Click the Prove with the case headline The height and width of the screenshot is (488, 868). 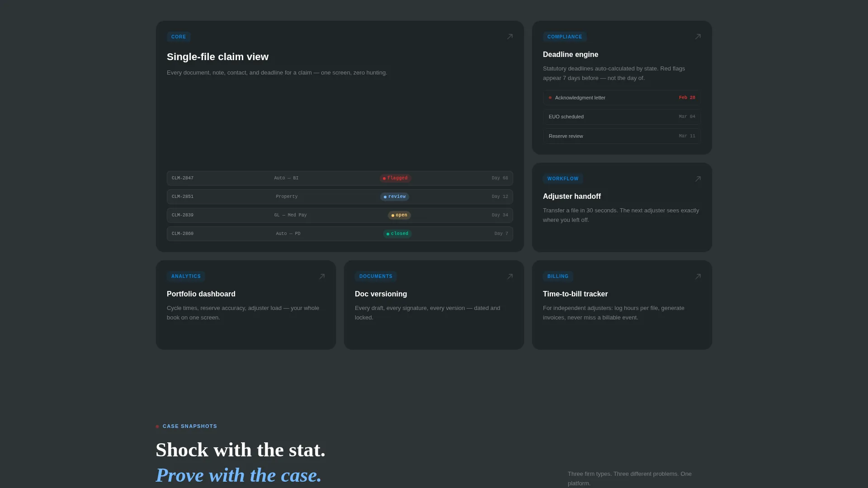[239, 475]
